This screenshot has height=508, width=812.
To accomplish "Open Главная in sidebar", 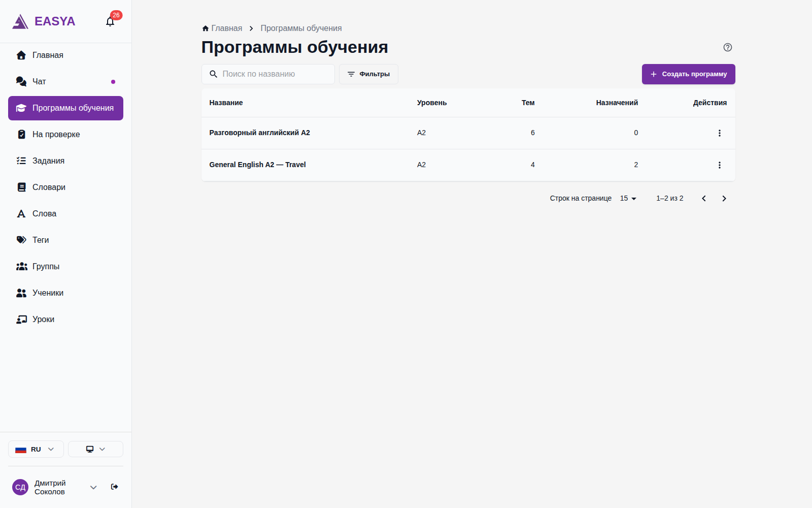I will point(65,55).
